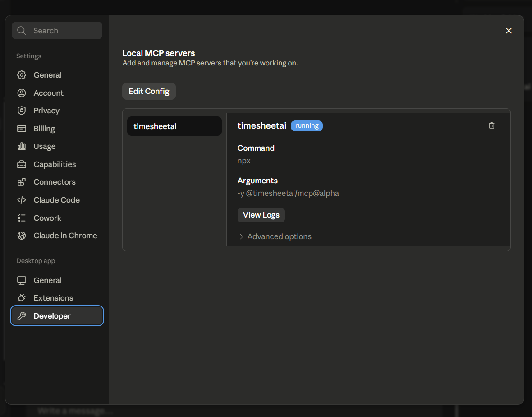Open Connectors settings
The height and width of the screenshot is (417, 532).
[x=57, y=182]
